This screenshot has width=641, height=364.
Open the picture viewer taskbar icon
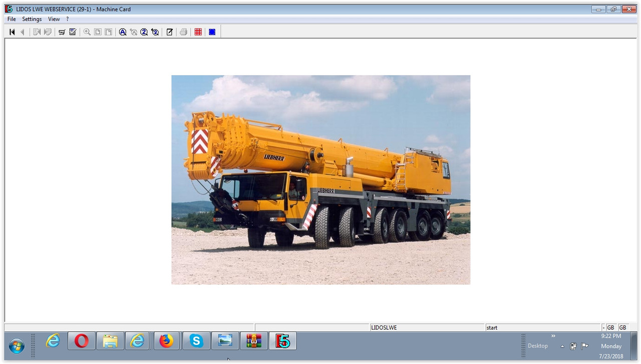point(225,341)
